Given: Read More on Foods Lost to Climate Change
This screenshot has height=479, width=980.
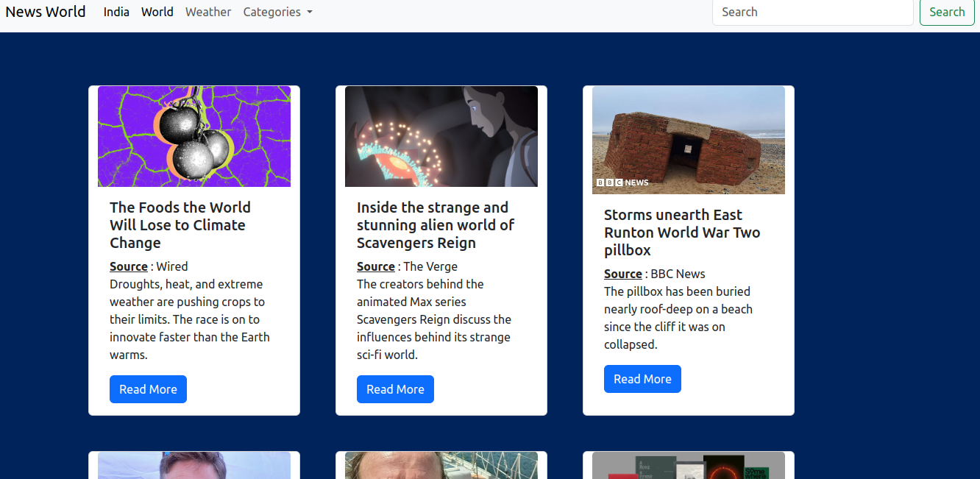Looking at the screenshot, I should click(x=148, y=389).
